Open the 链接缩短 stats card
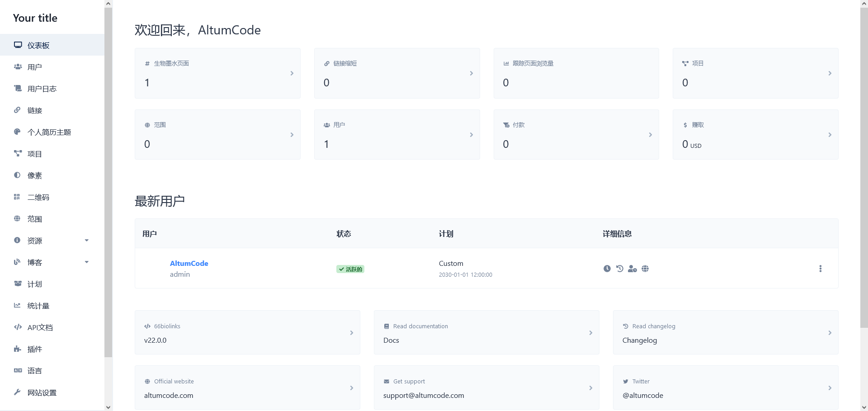This screenshot has height=411, width=868. (396, 73)
